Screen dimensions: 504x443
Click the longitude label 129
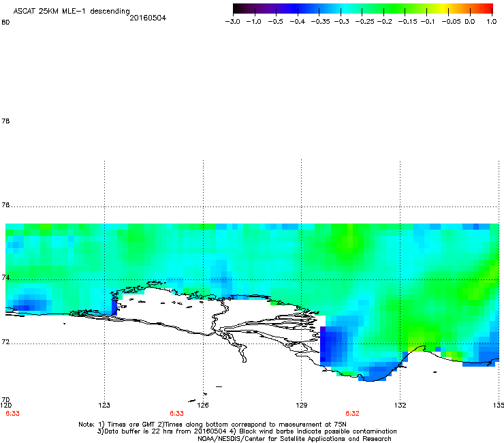(302, 405)
